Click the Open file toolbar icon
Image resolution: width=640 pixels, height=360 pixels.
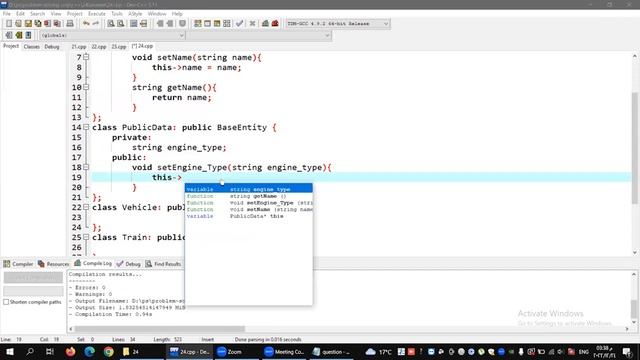pos(18,24)
